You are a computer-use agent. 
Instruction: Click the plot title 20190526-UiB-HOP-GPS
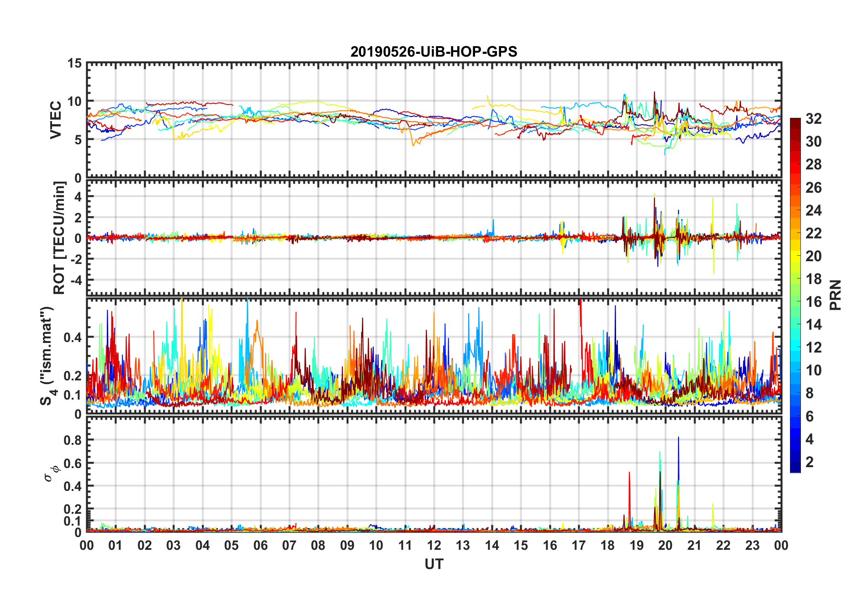[x=434, y=52]
